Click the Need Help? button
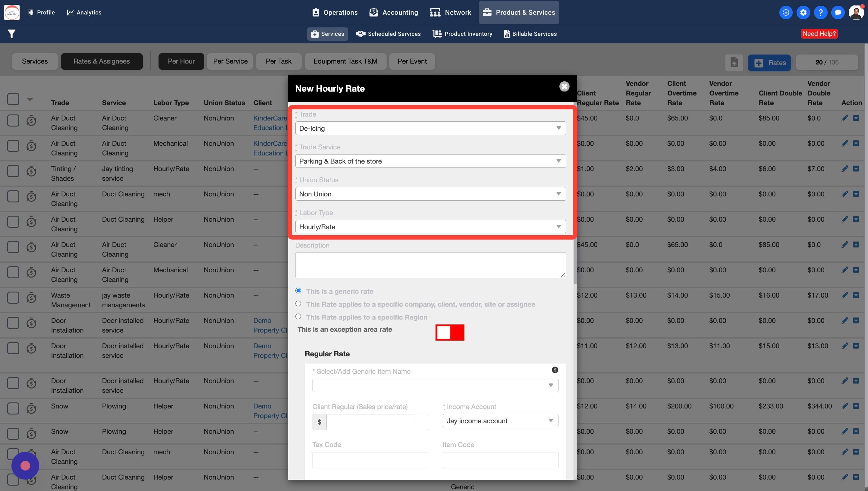 (x=819, y=34)
